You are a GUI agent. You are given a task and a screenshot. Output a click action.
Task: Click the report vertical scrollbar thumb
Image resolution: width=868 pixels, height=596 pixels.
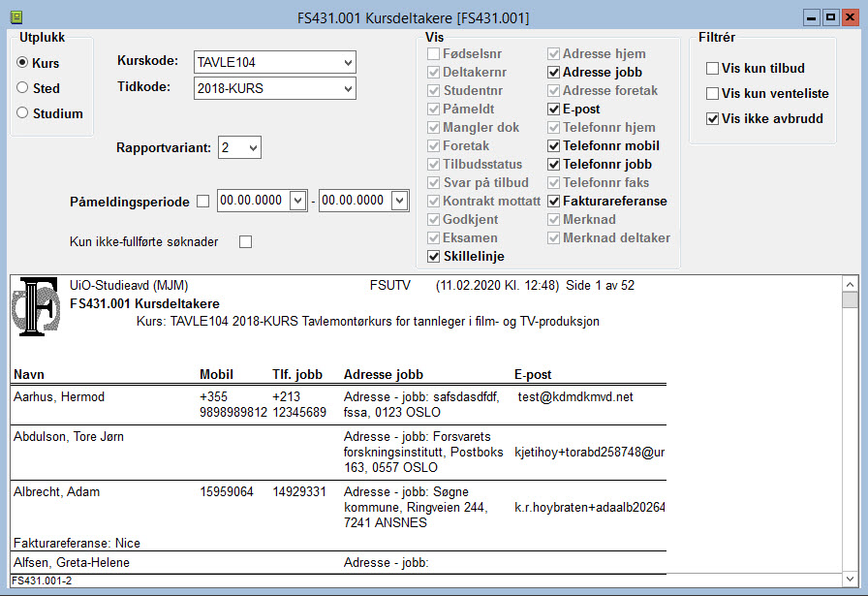pyautogui.click(x=851, y=300)
